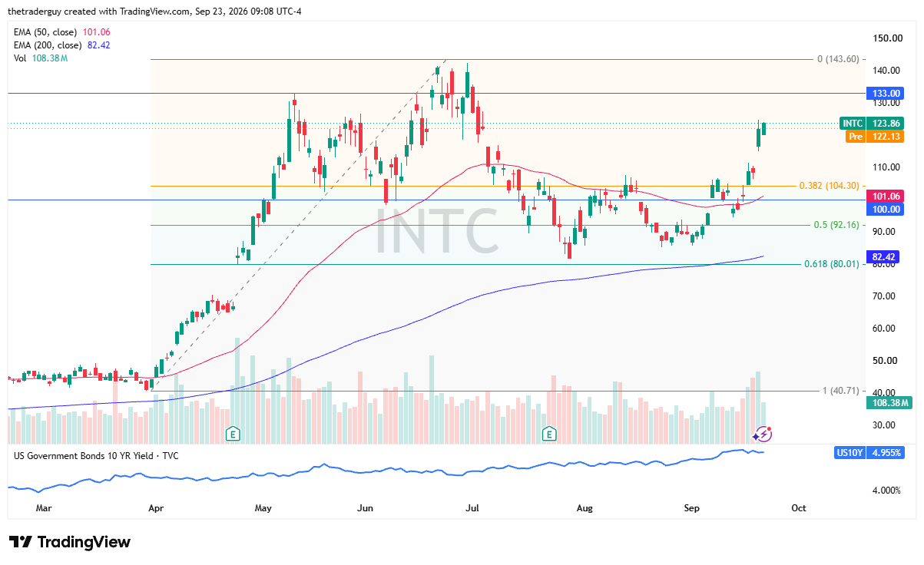The image size is (924, 565).
Task: Select the Vol 108.38M legend entry
Action: coord(41,59)
